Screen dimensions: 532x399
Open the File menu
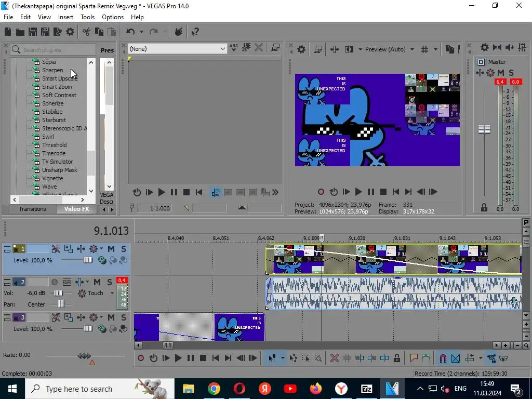click(8, 17)
